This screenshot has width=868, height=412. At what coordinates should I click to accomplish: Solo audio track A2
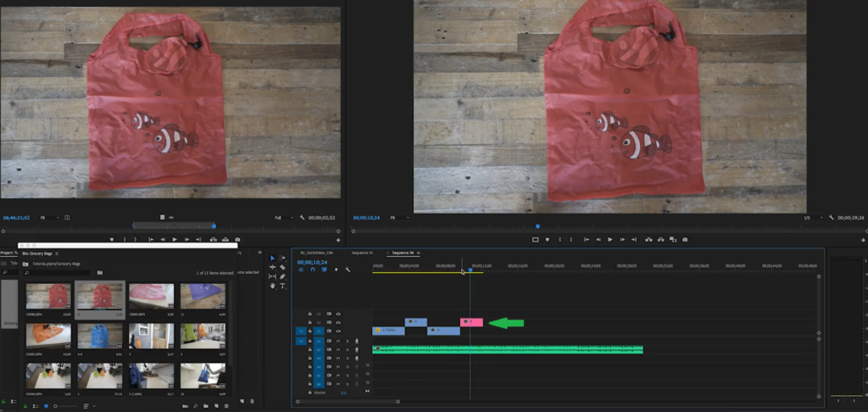pos(347,349)
